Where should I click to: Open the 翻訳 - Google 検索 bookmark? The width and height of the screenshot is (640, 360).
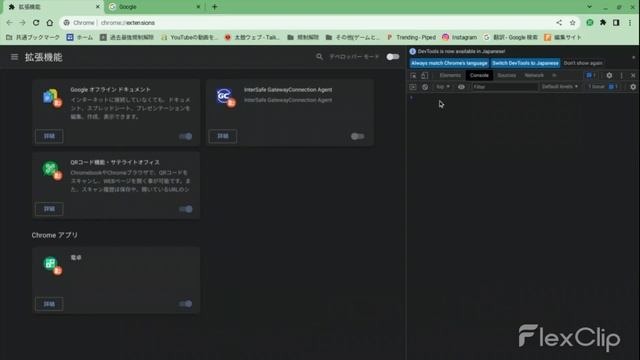pyautogui.click(x=510, y=37)
